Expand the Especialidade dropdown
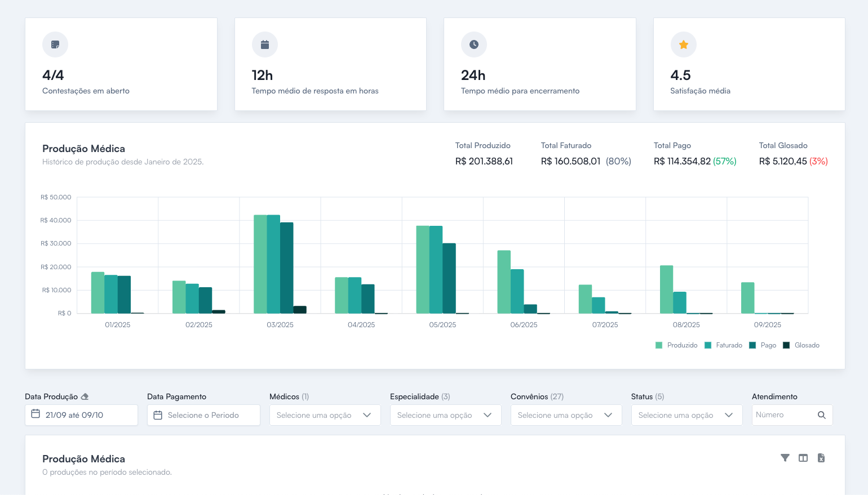 445,415
